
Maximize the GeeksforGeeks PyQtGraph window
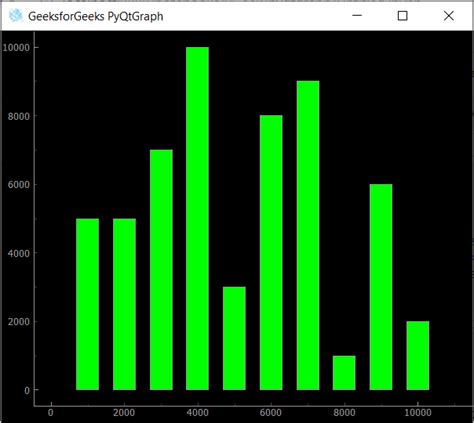pyautogui.click(x=402, y=16)
